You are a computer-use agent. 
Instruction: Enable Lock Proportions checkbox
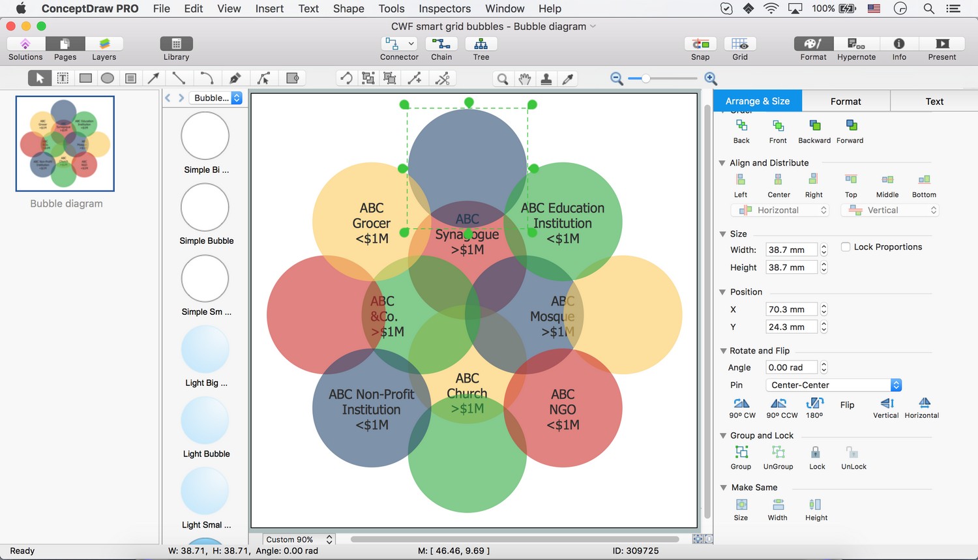[x=846, y=247]
